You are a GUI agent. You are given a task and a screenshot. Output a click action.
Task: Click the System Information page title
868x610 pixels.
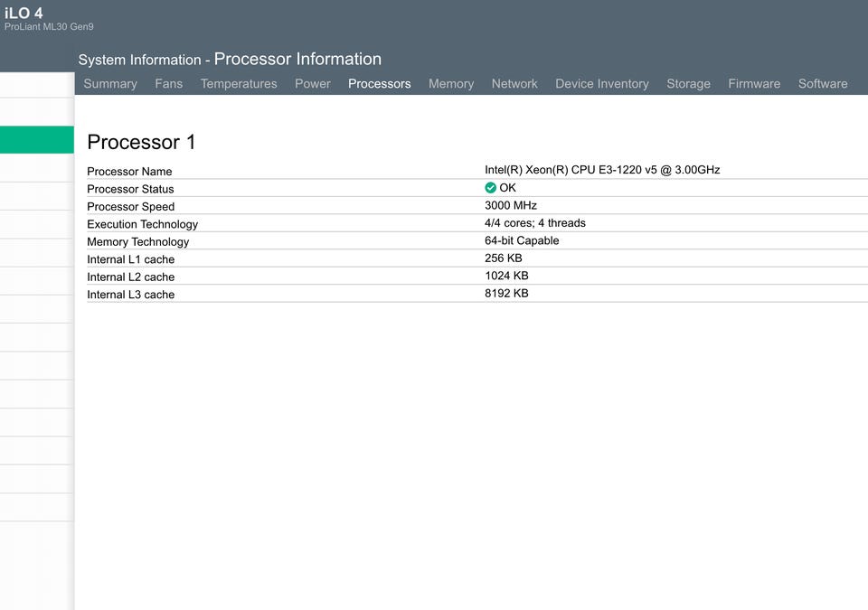click(x=139, y=61)
